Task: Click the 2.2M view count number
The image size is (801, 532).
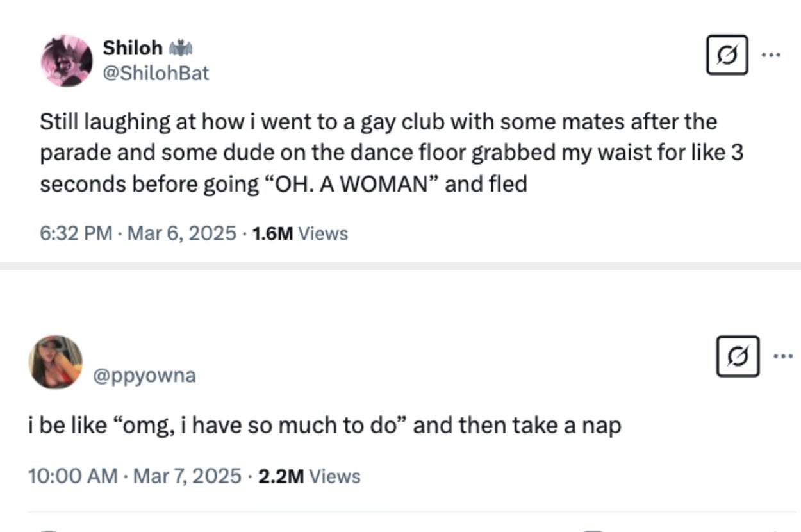Action: coord(281,476)
